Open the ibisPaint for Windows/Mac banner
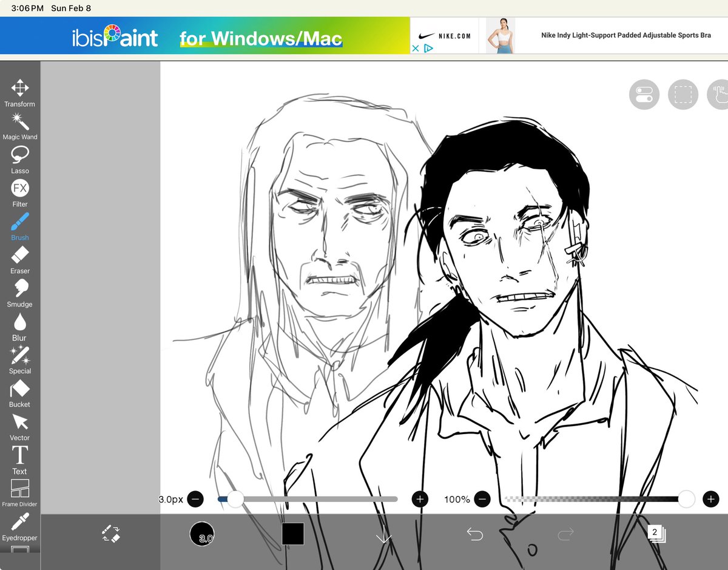 tap(205, 36)
